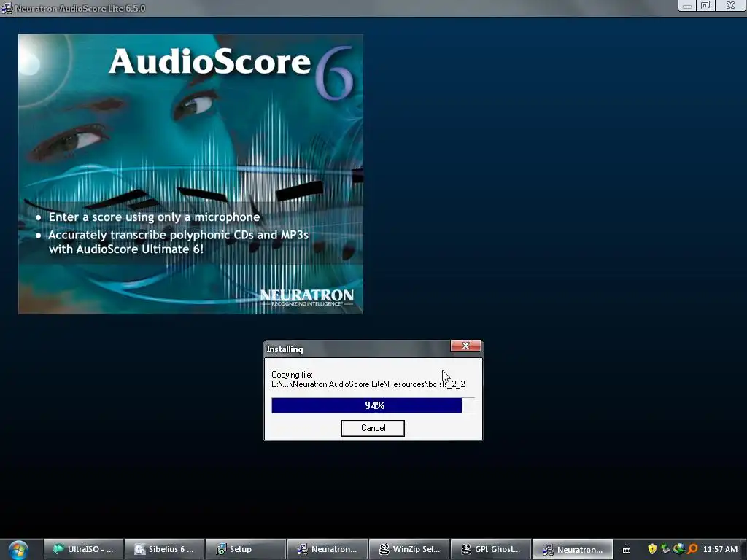
Task: Open the Windows Start orb
Action: pos(18,550)
